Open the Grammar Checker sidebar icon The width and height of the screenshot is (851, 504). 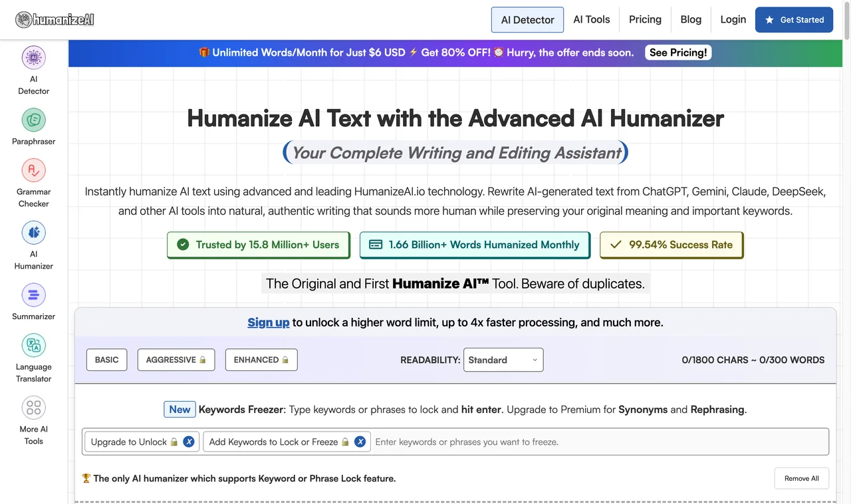(33, 170)
